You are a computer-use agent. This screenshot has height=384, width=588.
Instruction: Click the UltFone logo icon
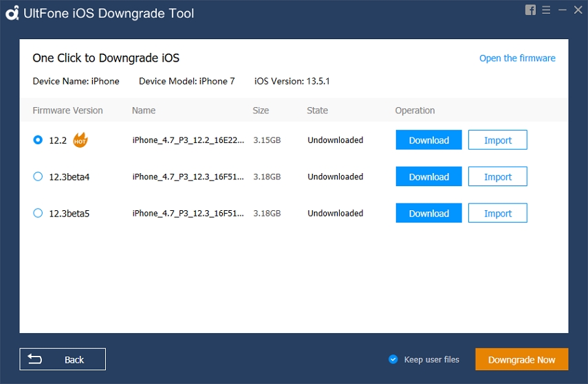coord(12,13)
